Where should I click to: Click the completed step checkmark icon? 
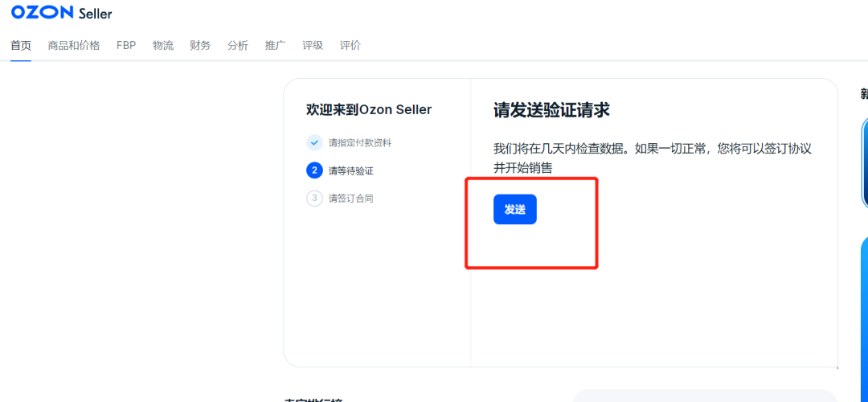[314, 142]
